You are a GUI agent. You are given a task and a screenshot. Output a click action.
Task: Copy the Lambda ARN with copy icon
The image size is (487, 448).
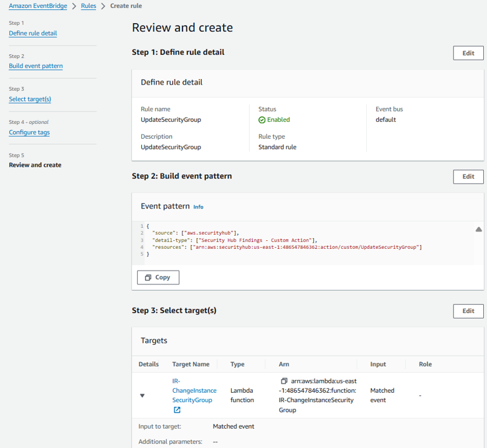[284, 381]
